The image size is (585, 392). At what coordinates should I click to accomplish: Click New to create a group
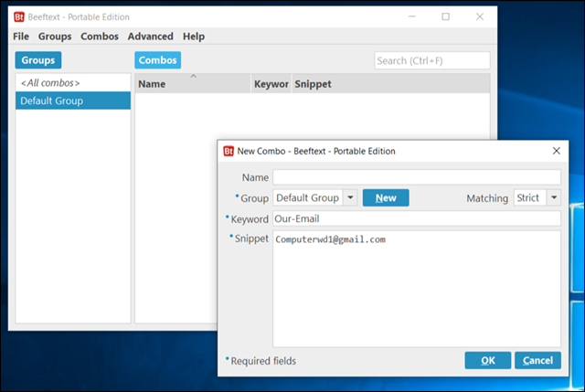point(386,197)
